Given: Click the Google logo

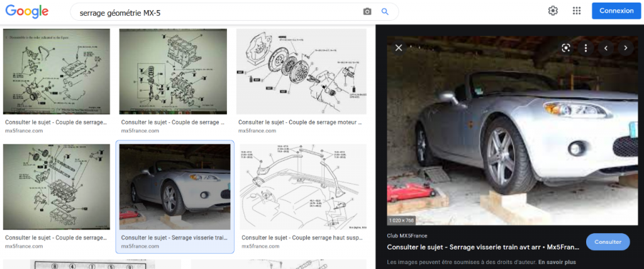Looking at the screenshot, I should (x=27, y=11).
